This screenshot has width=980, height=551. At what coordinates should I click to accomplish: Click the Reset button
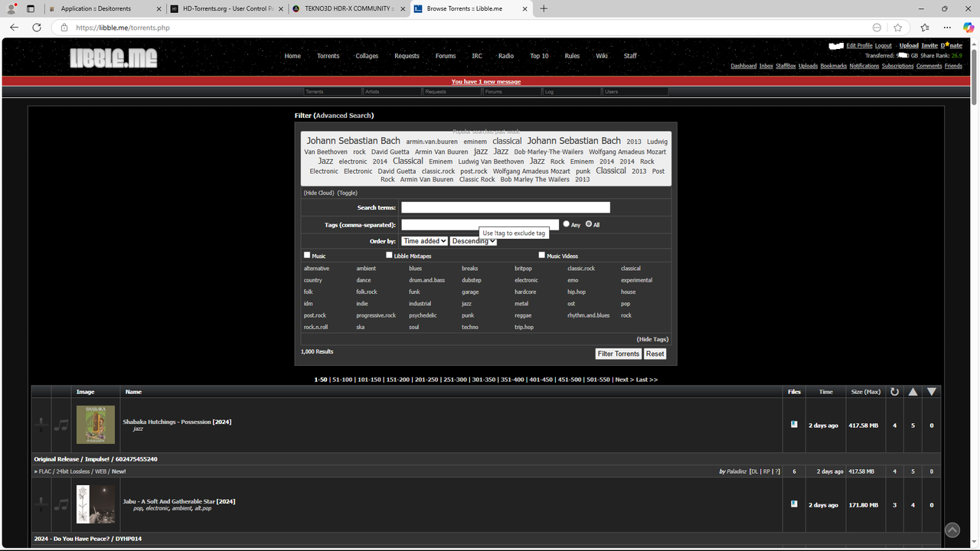(x=655, y=354)
